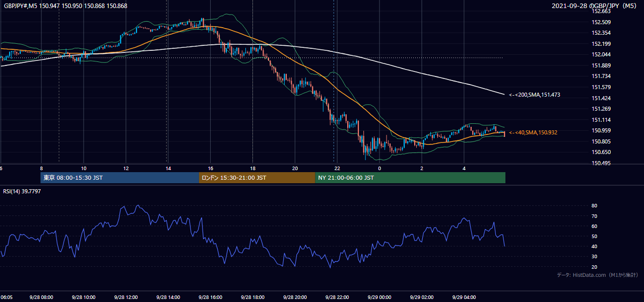The height and width of the screenshot is (302, 644).
Task: Click the 9/28 18:00 time label
Action: point(252,297)
